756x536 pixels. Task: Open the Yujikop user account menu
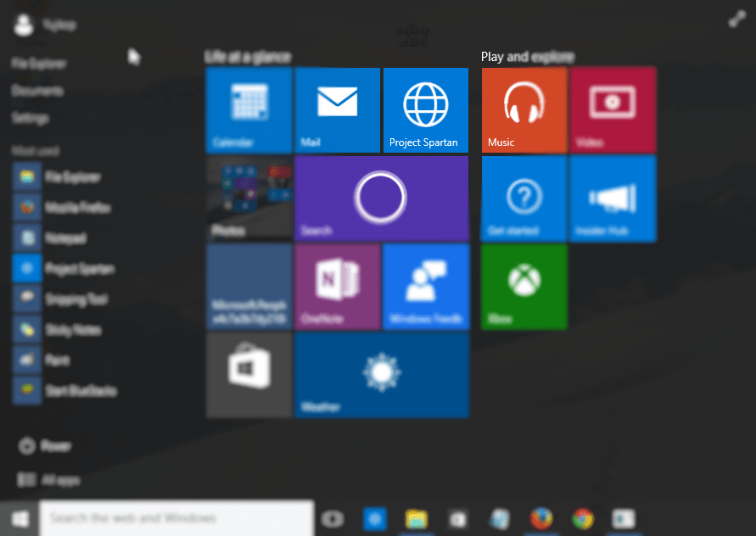click(x=45, y=25)
